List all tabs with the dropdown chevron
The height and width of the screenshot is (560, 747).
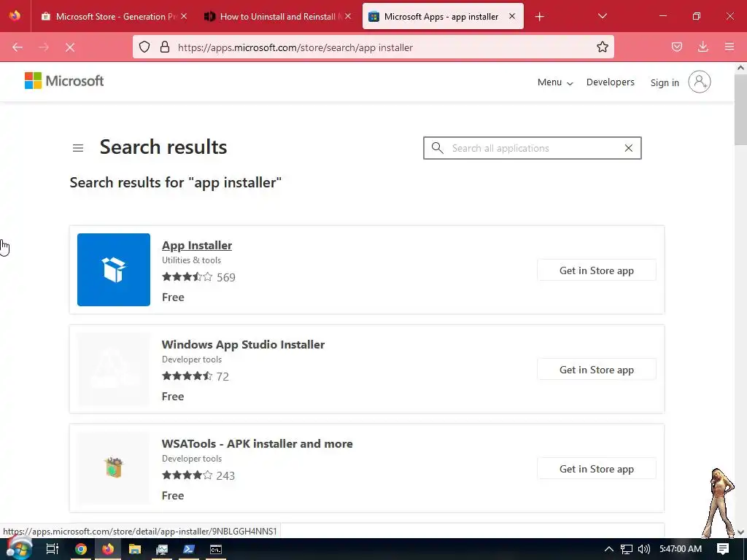click(x=602, y=16)
